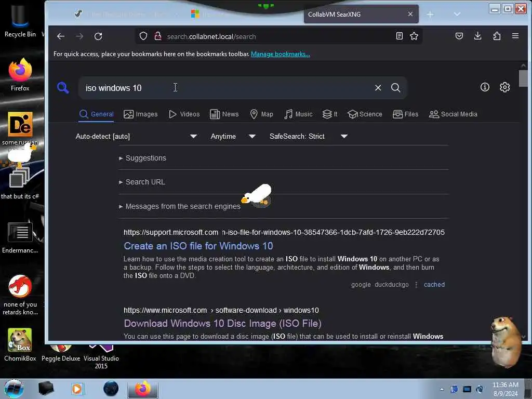Open the SafeSearch: Strict dropdown
The width and height of the screenshot is (532, 399).
(309, 137)
